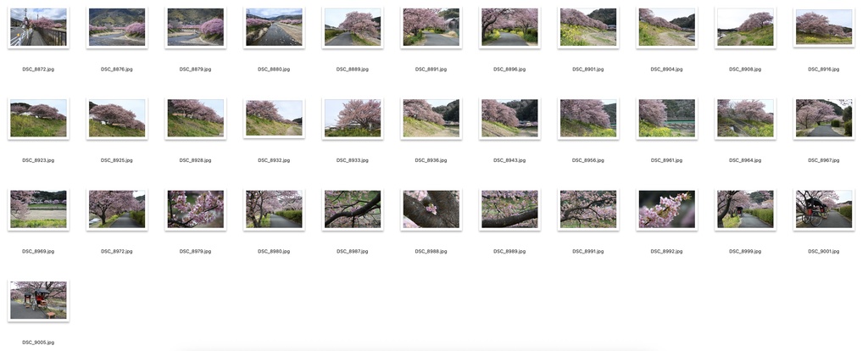Click the label DSC_8969.jpg
The image size is (868, 351).
tap(38, 251)
